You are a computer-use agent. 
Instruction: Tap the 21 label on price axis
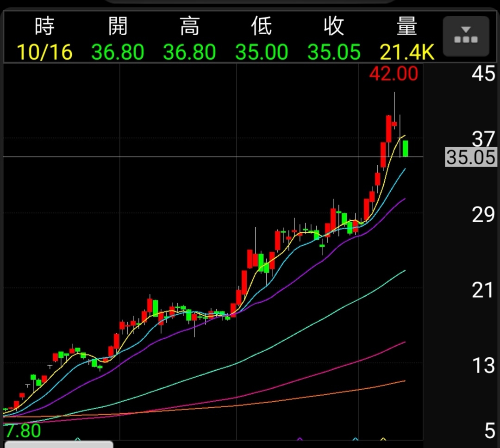click(483, 291)
